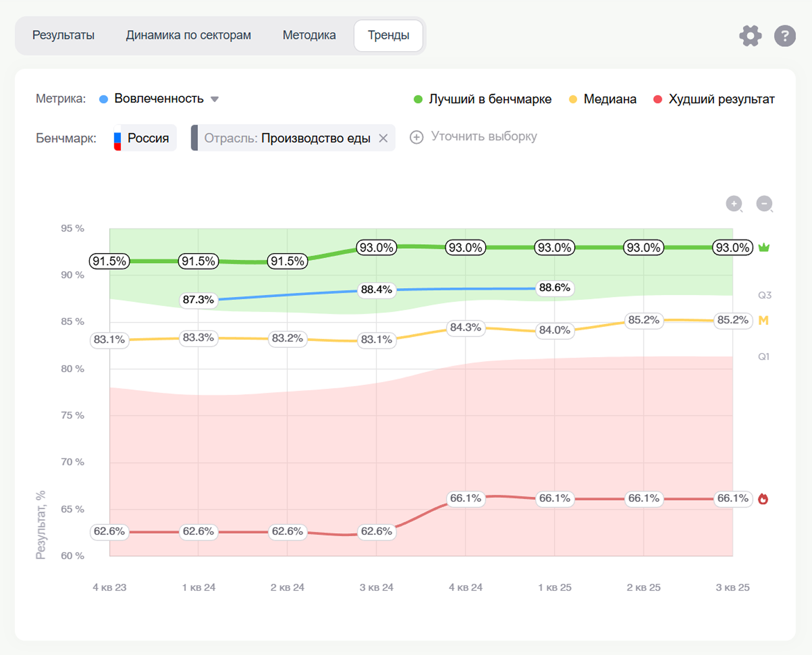The image size is (812, 655).
Task: Zoom out the chart with minus magnifier
Action: click(x=765, y=204)
